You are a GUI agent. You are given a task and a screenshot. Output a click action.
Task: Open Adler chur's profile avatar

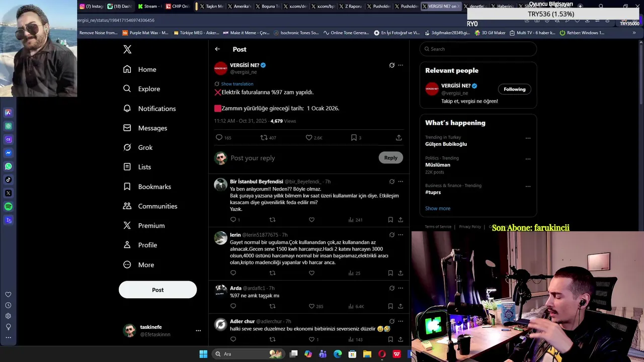coord(221,324)
